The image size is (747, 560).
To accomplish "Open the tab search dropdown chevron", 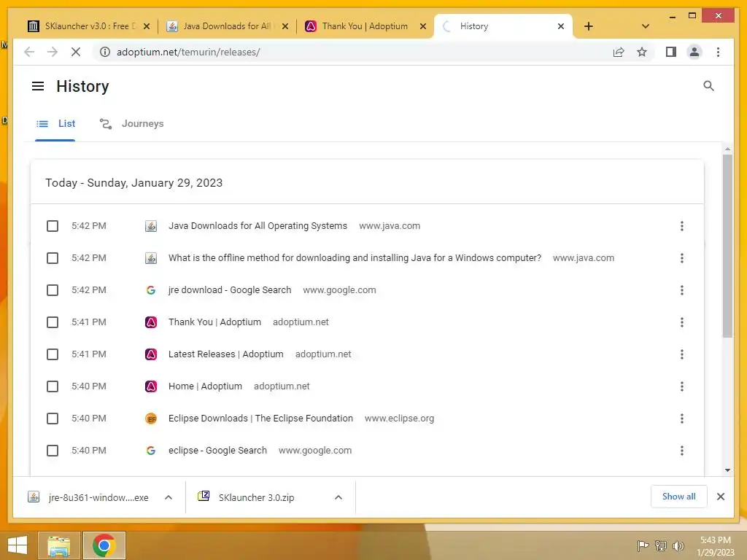I will tap(645, 26).
